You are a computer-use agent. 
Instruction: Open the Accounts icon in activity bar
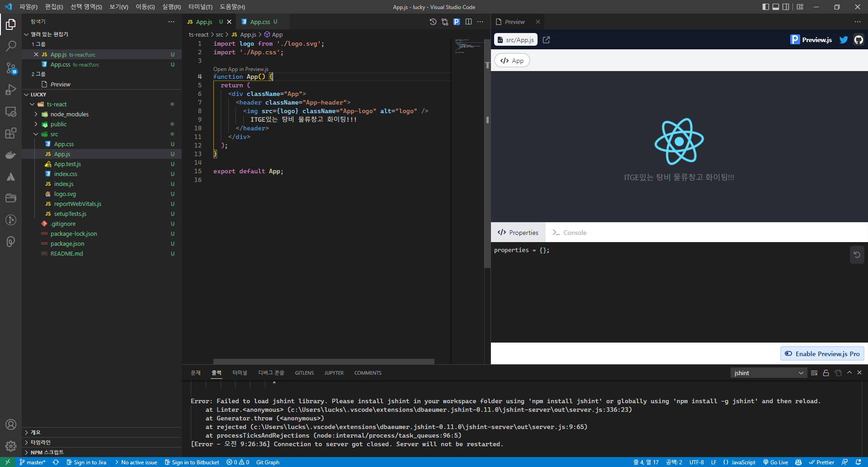coord(11,424)
